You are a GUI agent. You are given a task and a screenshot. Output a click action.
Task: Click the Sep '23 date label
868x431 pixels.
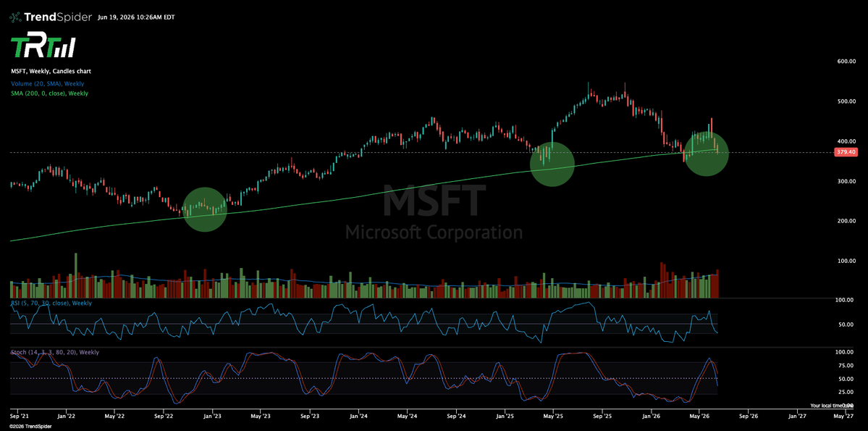pos(310,415)
